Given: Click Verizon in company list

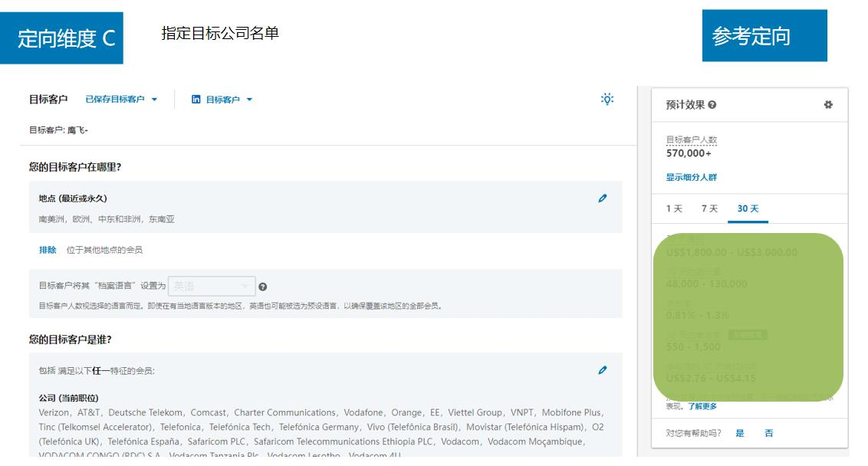Looking at the screenshot, I should [x=54, y=413].
